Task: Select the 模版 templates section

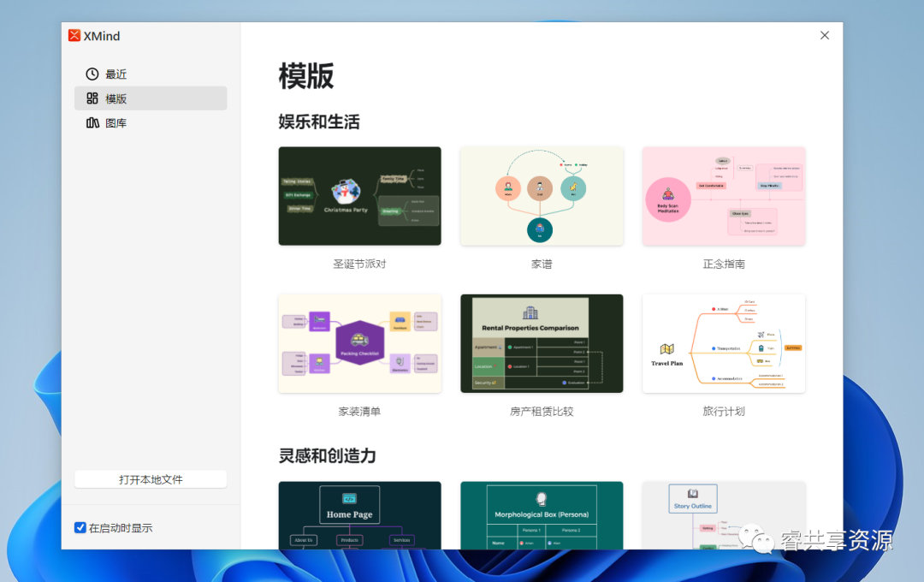Action: (x=151, y=98)
